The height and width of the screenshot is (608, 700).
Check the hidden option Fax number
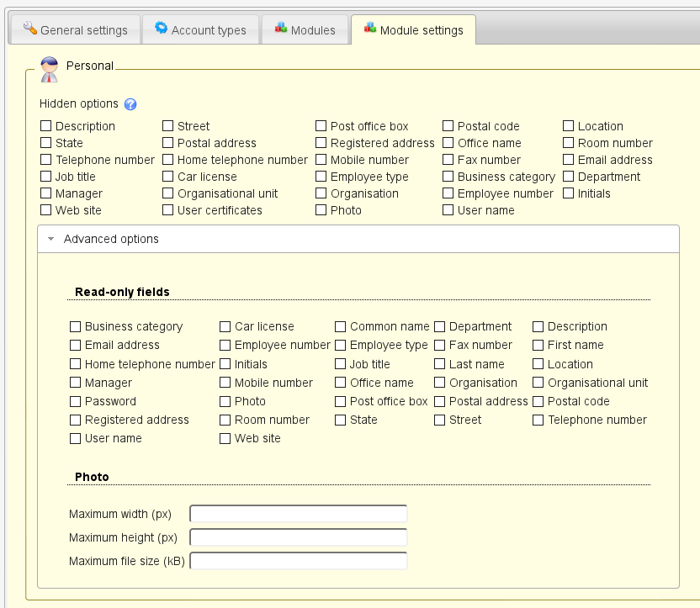point(448,160)
